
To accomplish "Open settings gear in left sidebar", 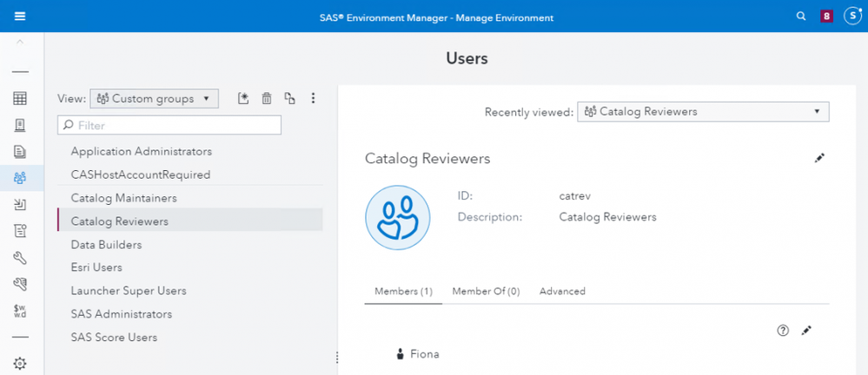I will [20, 363].
